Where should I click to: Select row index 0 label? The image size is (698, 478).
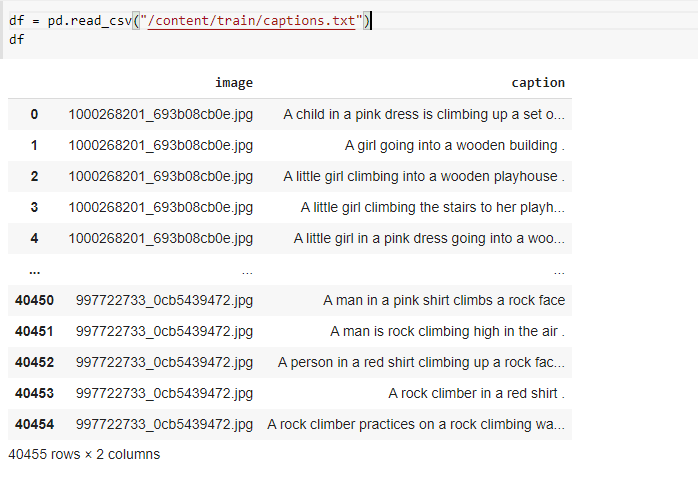pos(34,114)
